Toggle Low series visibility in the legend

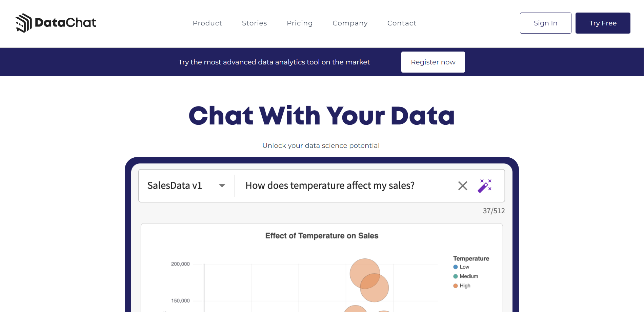tap(464, 267)
